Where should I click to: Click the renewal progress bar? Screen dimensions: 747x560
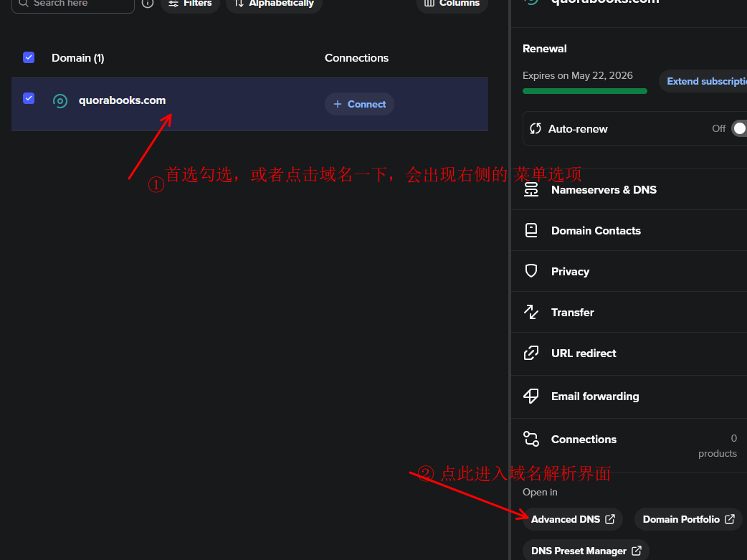click(584, 91)
